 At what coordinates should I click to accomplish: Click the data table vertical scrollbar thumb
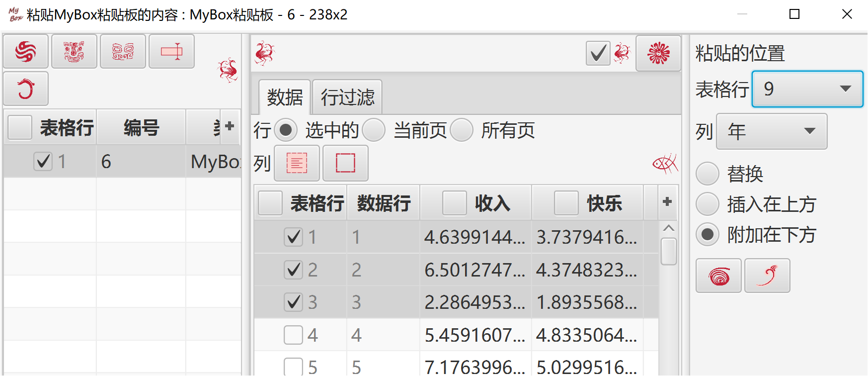[669, 252]
